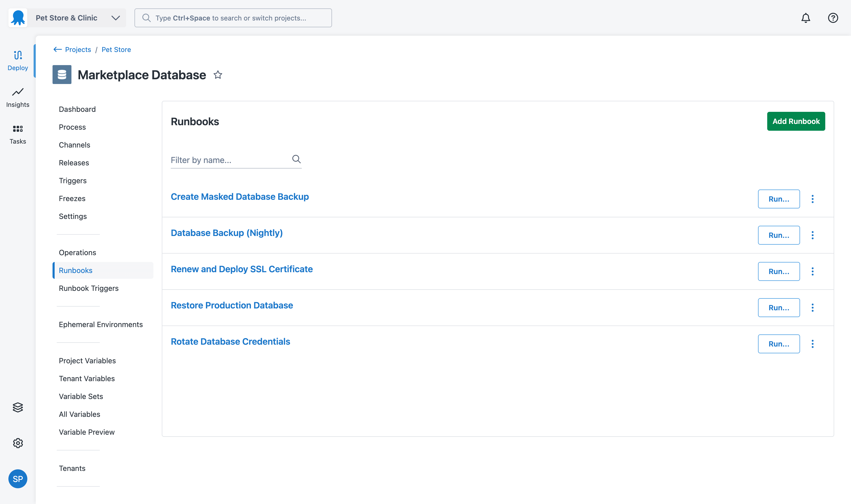Open the notifications bell icon
This screenshot has width=851, height=504.
click(x=806, y=18)
